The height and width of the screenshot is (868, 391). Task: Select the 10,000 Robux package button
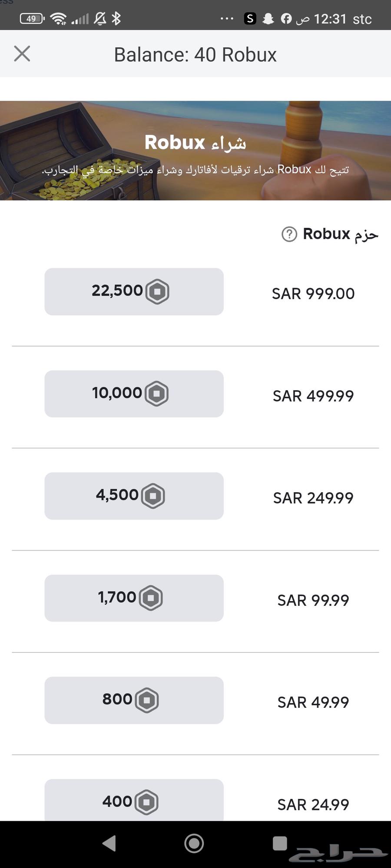coord(134,394)
